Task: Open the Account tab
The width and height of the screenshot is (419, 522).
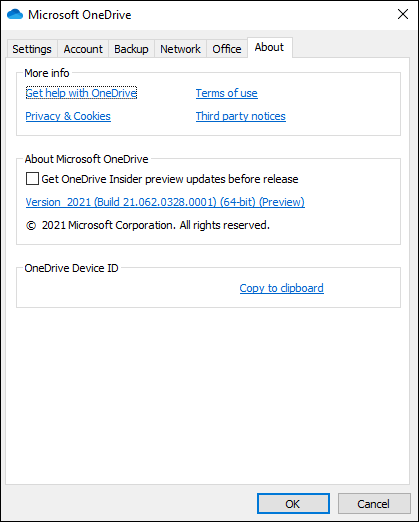Action: [x=83, y=49]
